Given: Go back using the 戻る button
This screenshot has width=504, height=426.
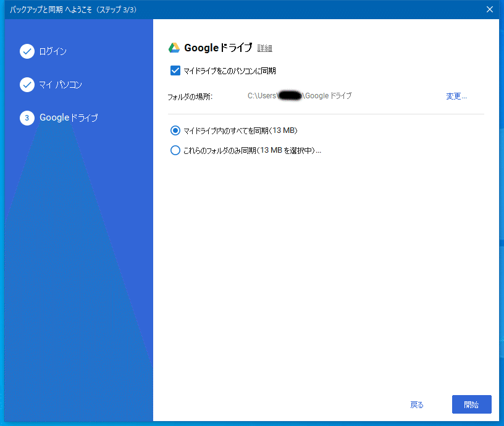Looking at the screenshot, I should pyautogui.click(x=416, y=404).
